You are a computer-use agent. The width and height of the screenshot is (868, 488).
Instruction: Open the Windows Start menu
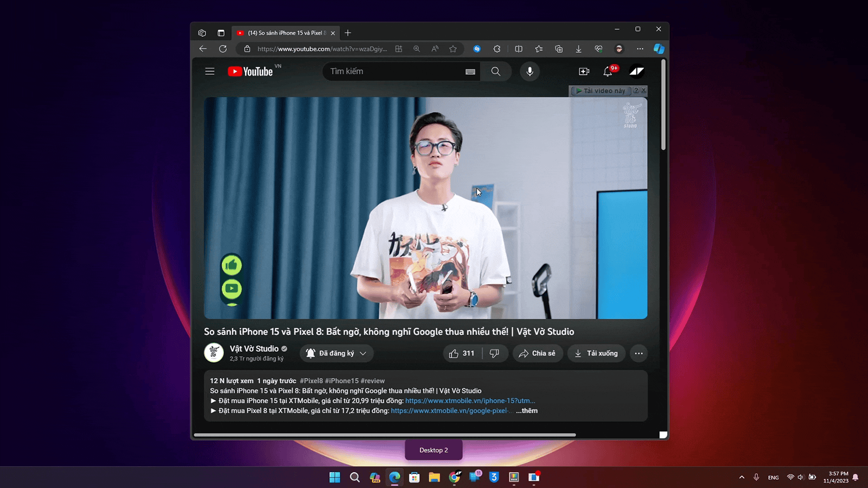[x=335, y=477]
